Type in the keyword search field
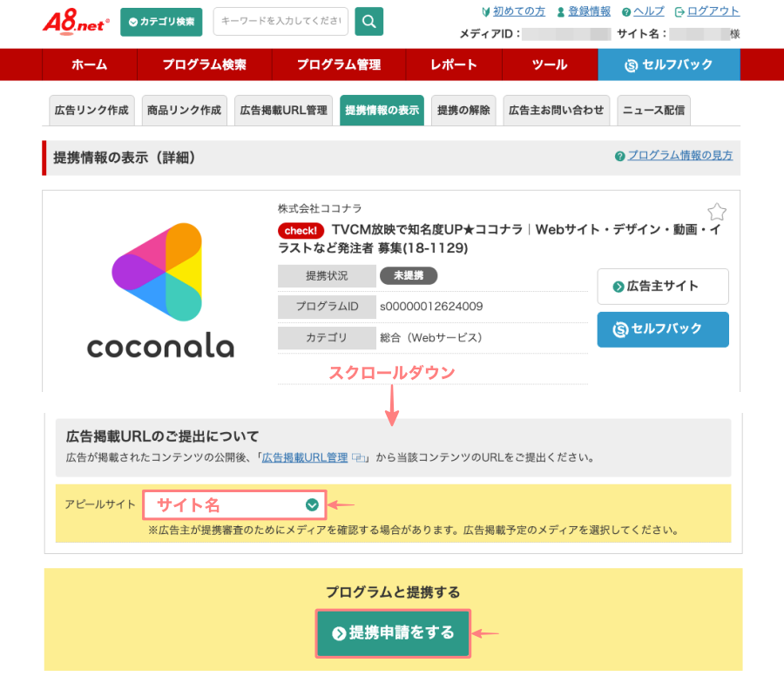This screenshot has height=683, width=784. pos(280,22)
